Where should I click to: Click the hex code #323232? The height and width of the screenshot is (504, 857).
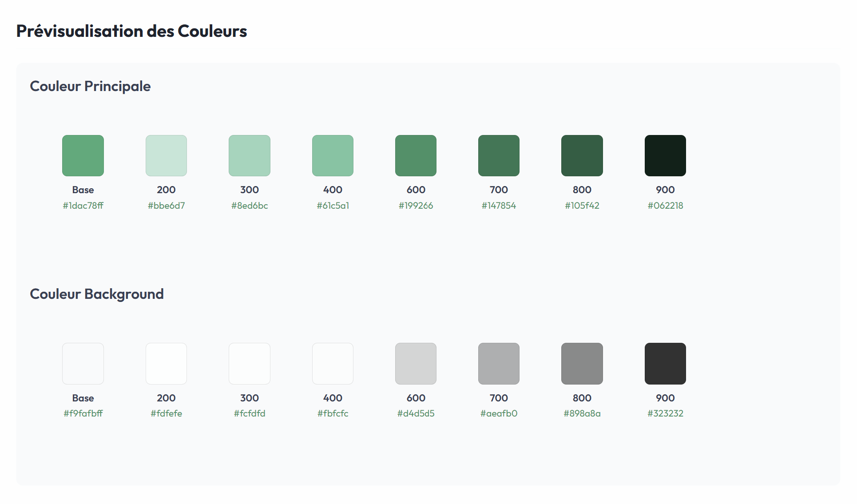tap(665, 413)
